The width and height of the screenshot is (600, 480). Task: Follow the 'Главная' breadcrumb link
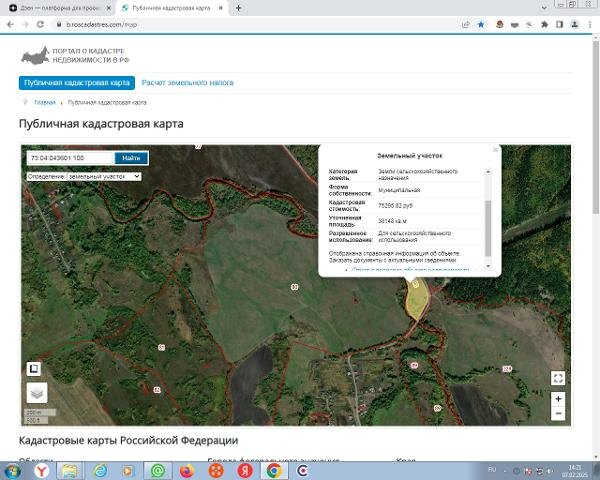click(45, 103)
